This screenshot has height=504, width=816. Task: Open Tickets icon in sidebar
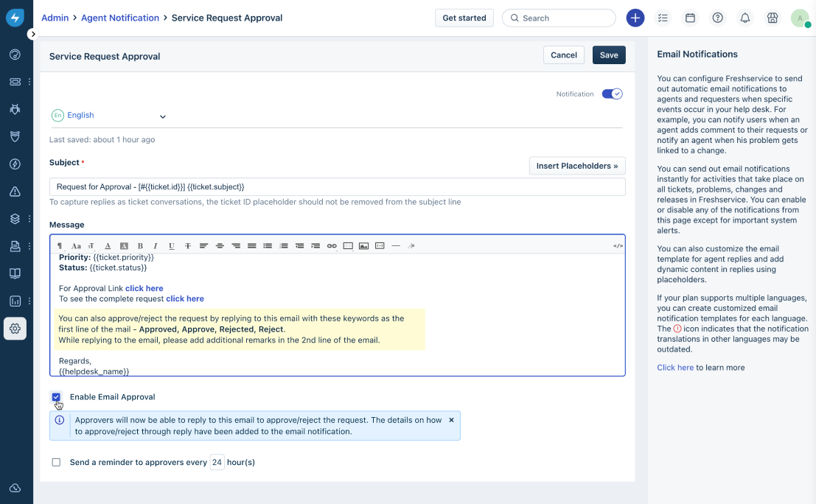[x=15, y=82]
